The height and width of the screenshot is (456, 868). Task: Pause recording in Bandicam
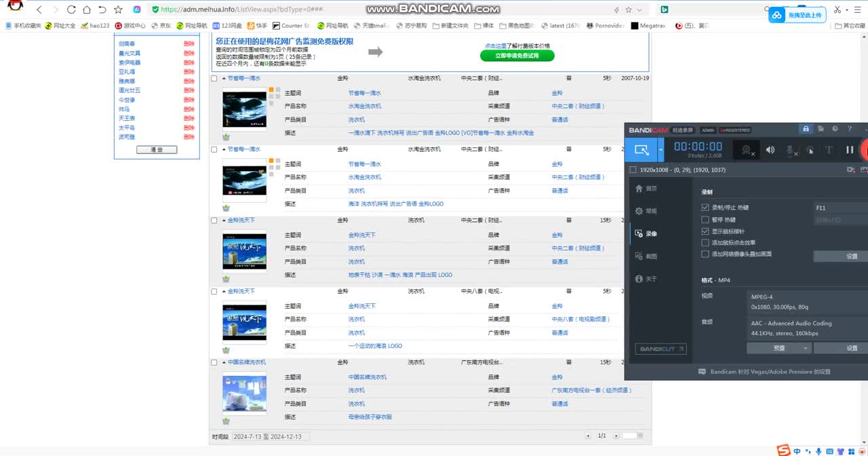pos(850,150)
